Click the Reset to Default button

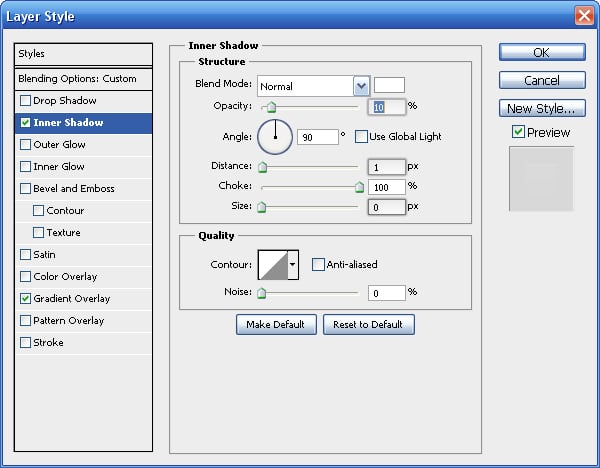click(368, 325)
